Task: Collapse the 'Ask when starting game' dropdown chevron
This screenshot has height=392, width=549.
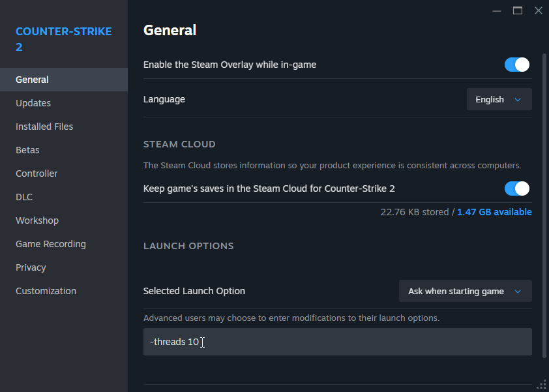Action: click(x=519, y=291)
